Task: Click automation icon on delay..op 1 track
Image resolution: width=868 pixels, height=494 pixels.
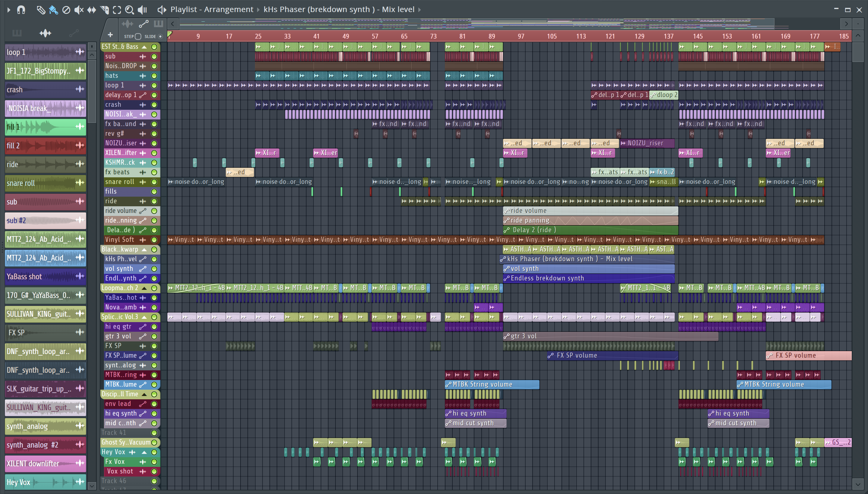Action: pyautogui.click(x=143, y=95)
